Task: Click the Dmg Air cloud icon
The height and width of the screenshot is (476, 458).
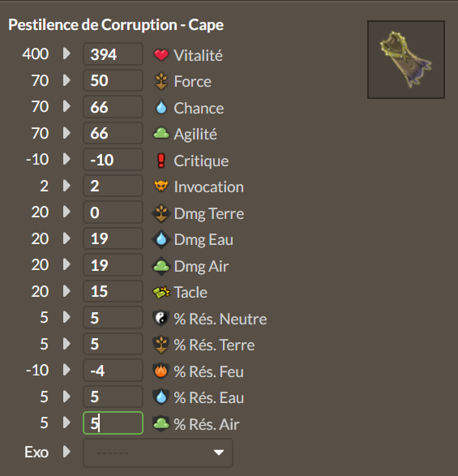Action: coord(161,266)
